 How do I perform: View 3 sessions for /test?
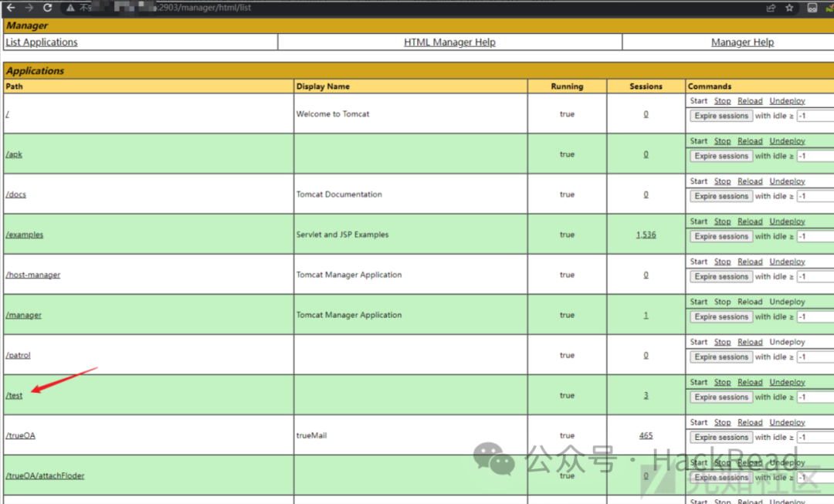(646, 395)
